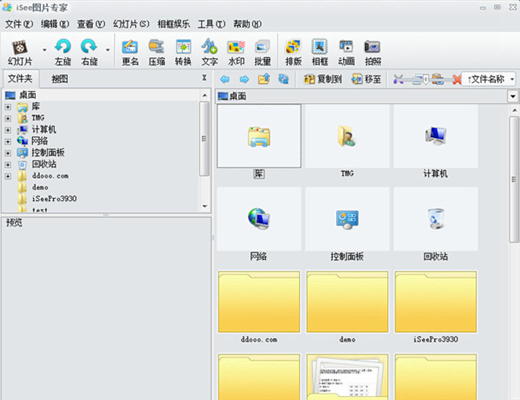
Task: Open the dropdown arrow beside 幻灯片
Action: [x=44, y=50]
